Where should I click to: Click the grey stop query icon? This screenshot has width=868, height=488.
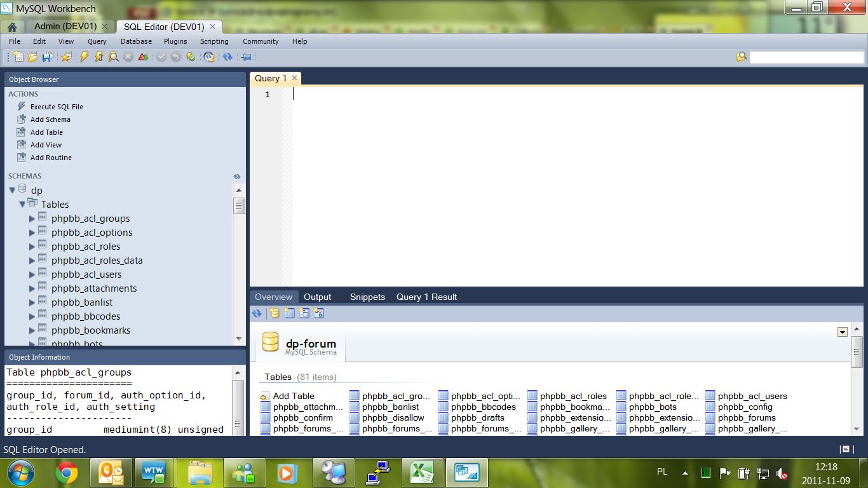click(128, 57)
